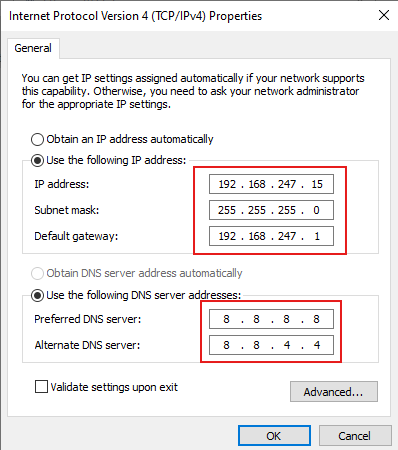Screen dimensions: 398x450
Task: Click the Cancel button
Action: [x=355, y=436]
